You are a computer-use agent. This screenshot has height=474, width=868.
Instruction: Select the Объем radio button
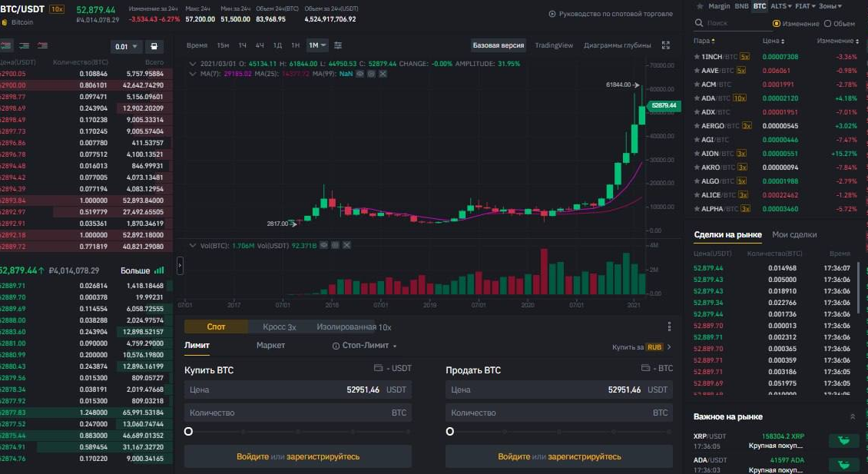click(x=828, y=24)
